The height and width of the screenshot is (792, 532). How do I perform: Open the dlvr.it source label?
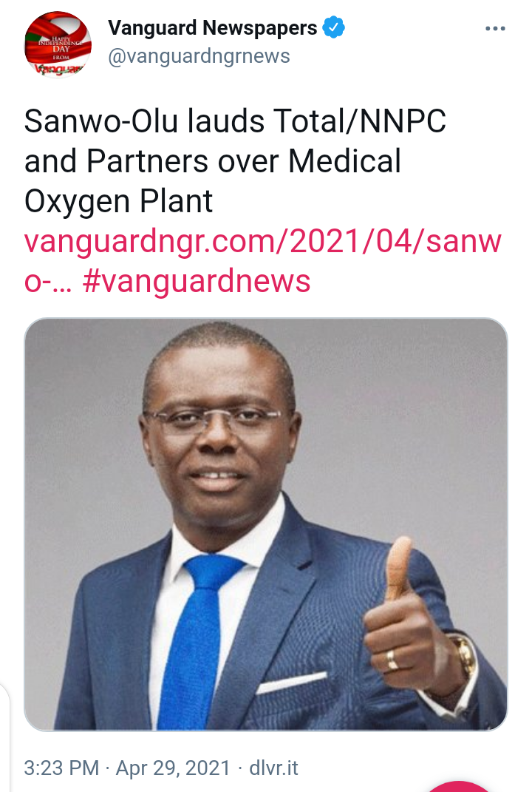(x=273, y=768)
